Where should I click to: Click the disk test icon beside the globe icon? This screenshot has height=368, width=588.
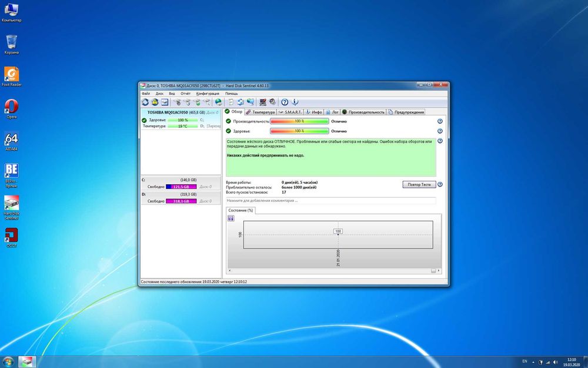[206, 102]
